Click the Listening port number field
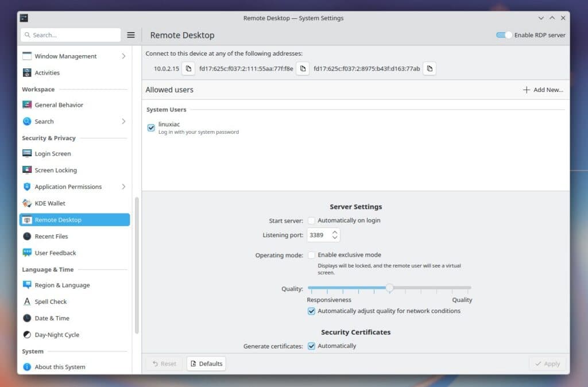The width and height of the screenshot is (588, 387). 319,235
